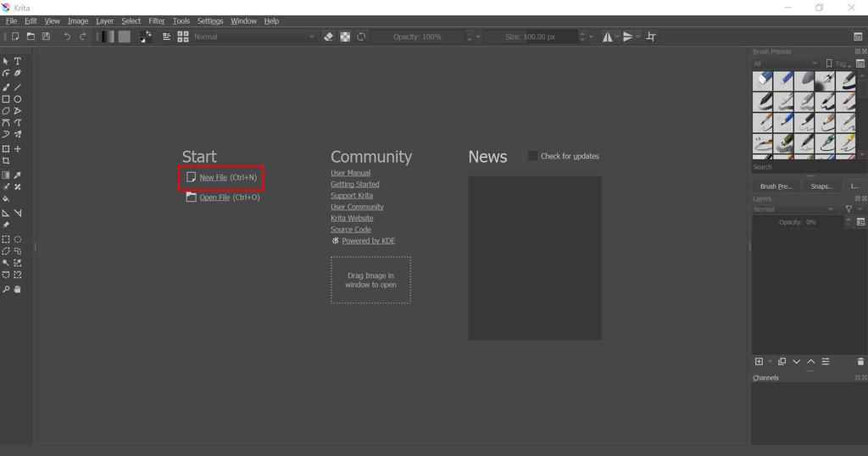868x456 pixels.
Task: Open the Layer menu
Action: [104, 21]
